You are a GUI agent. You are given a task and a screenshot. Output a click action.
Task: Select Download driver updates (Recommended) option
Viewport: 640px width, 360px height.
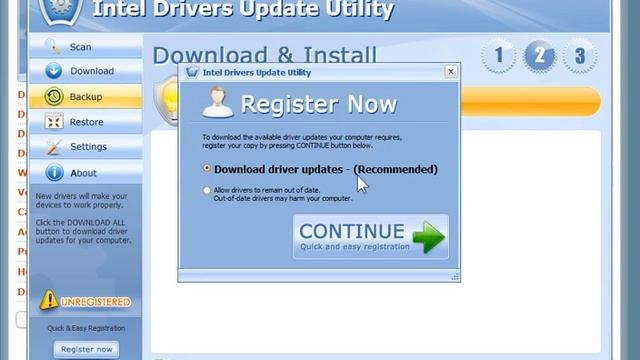coord(207,168)
